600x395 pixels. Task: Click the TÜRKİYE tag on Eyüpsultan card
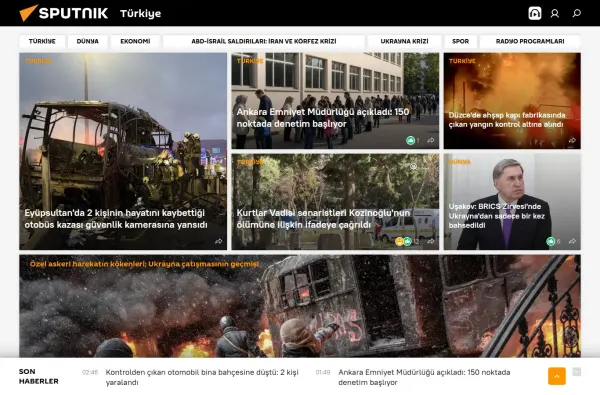click(x=38, y=61)
